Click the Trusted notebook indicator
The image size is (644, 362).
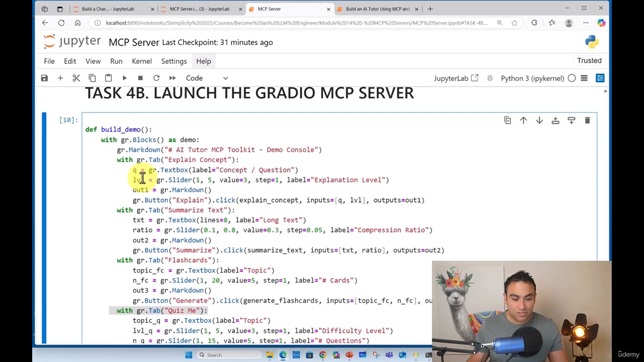click(x=589, y=60)
